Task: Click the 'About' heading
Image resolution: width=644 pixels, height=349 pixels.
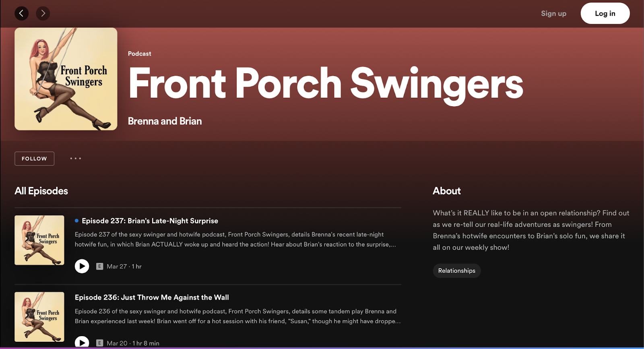Action: tap(447, 191)
